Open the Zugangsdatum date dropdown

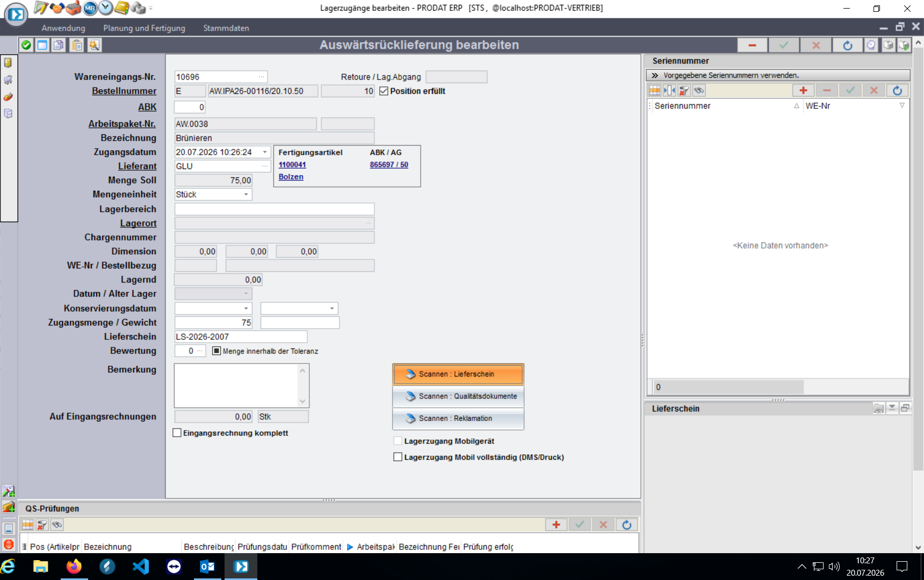coord(265,152)
